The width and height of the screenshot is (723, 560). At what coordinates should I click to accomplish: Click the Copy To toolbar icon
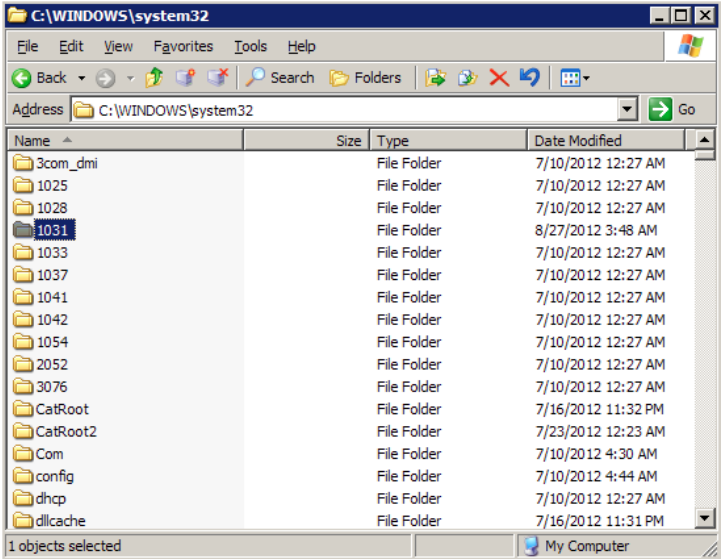(x=467, y=78)
